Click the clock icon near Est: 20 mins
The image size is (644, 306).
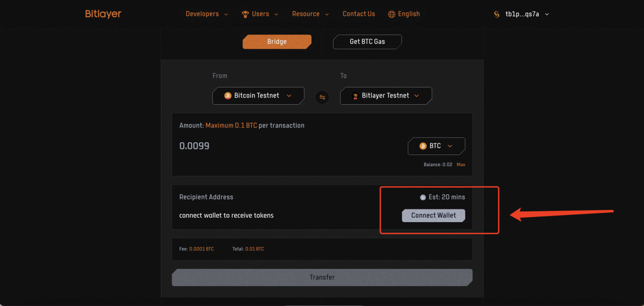(x=423, y=197)
